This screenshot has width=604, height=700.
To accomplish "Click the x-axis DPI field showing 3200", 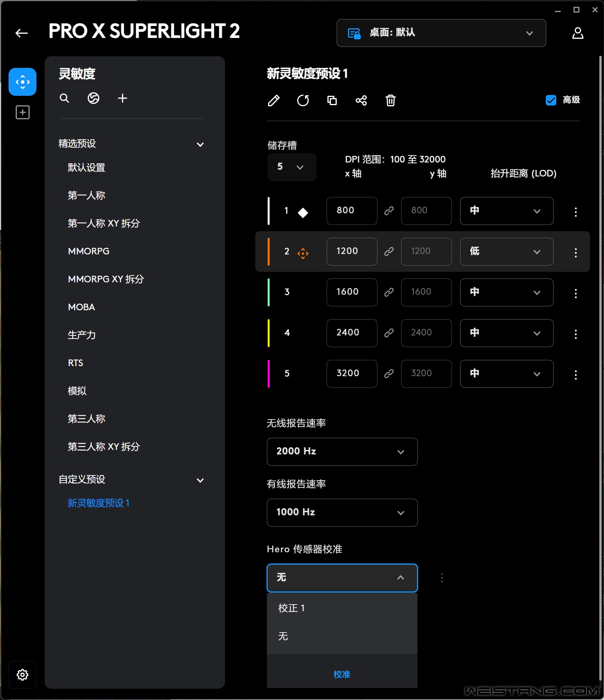I will pyautogui.click(x=352, y=373).
